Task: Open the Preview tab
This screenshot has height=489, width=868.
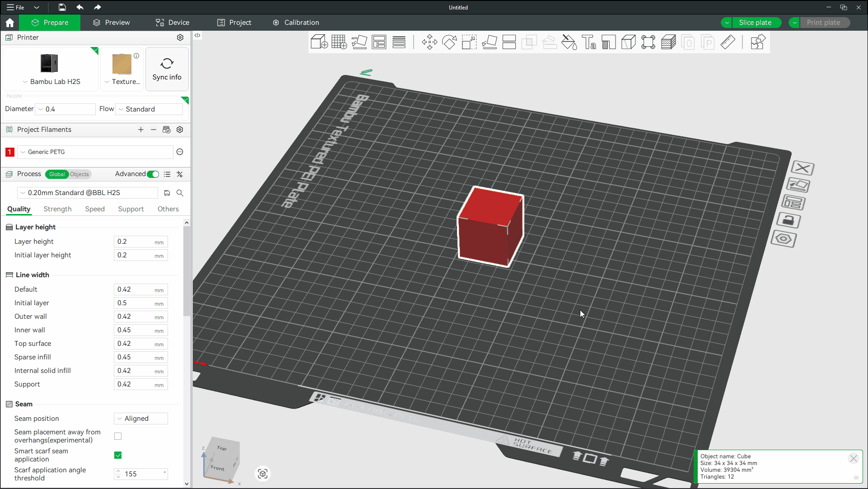Action: coord(112,23)
